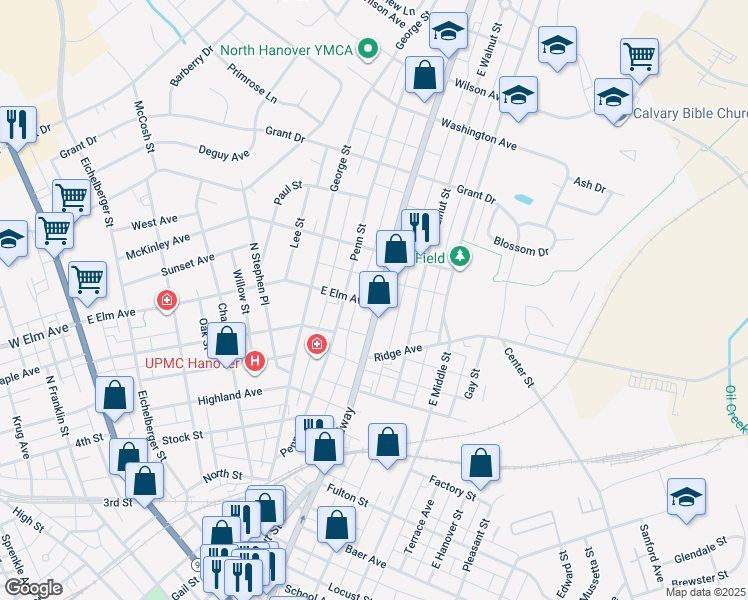Viewport: 748px width, 600px height.
Task: Open shopping bag marker on 3rd St
Action: pos(145,483)
